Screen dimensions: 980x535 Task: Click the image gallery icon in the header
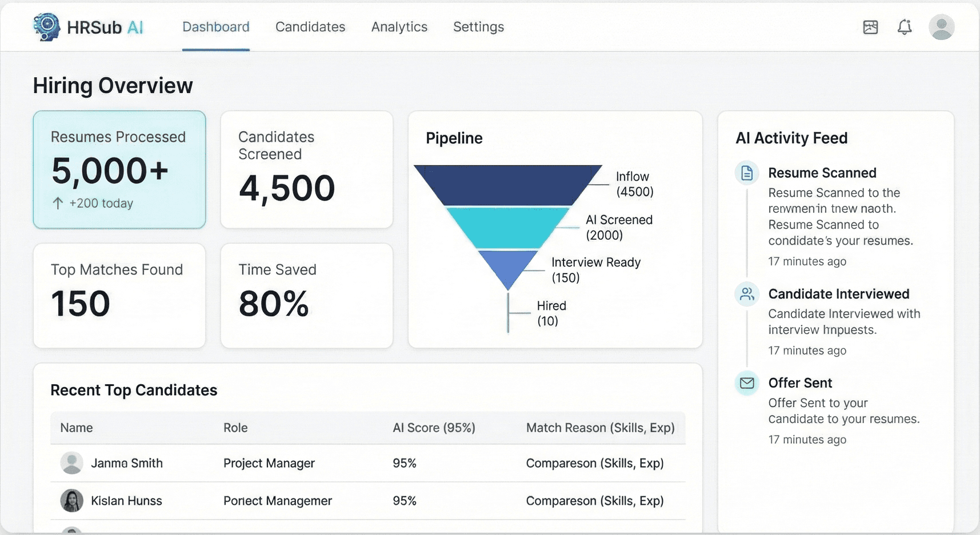point(870,27)
